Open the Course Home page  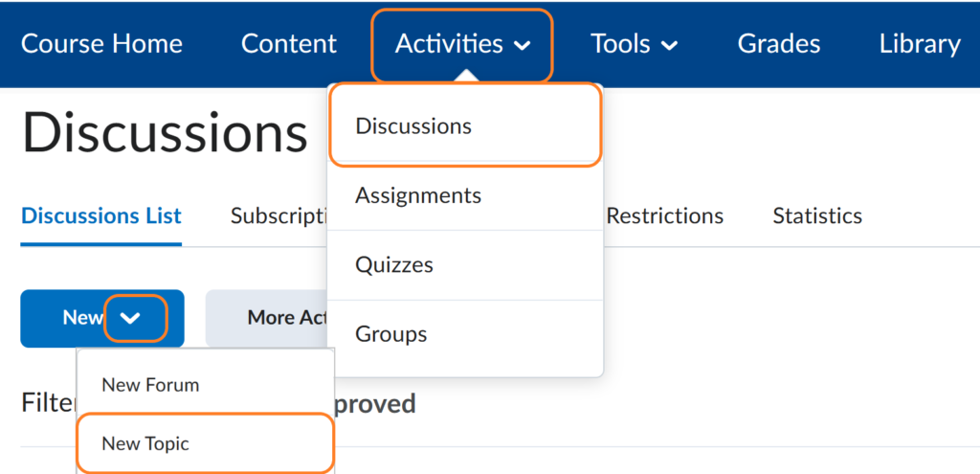pos(101,44)
